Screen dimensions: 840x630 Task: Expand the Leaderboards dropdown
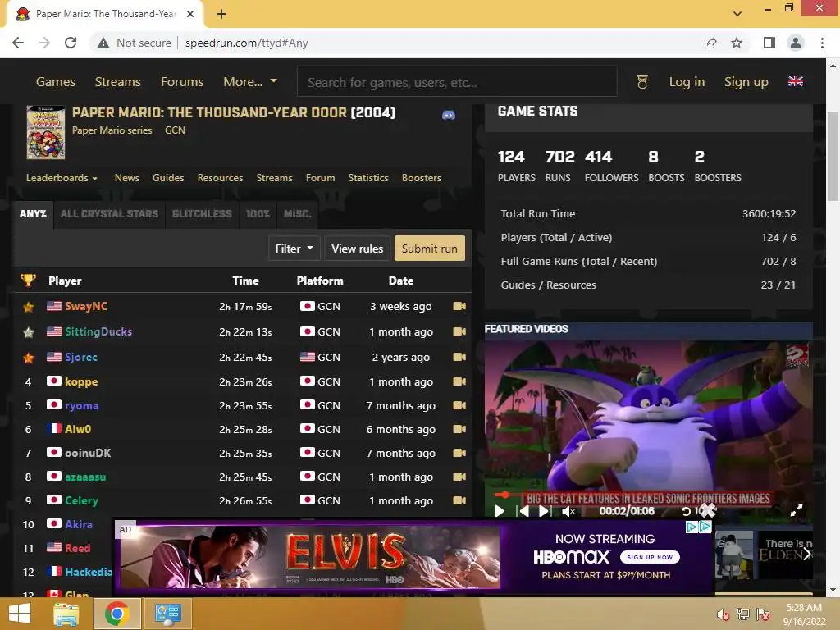click(62, 178)
